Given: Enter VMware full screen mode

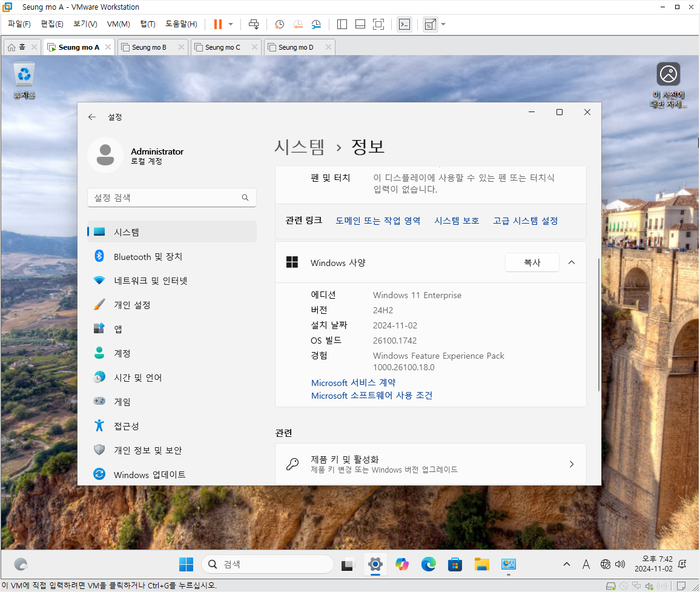Looking at the screenshot, I should pos(378,24).
